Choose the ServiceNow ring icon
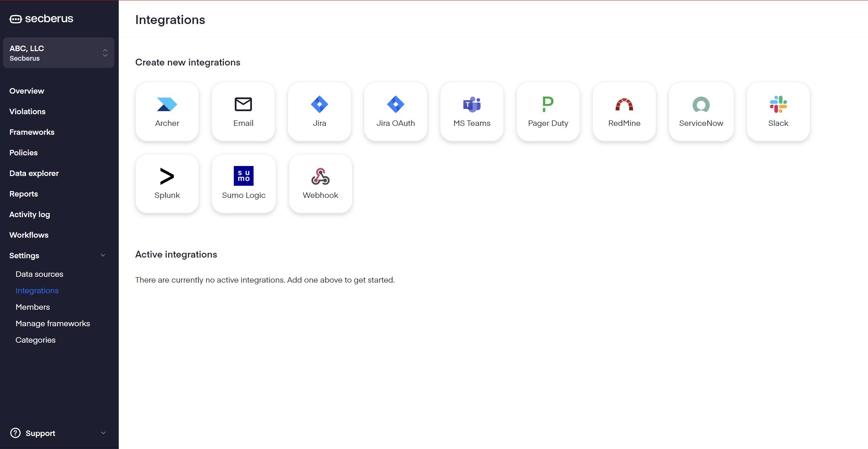The image size is (868, 449). (701, 104)
